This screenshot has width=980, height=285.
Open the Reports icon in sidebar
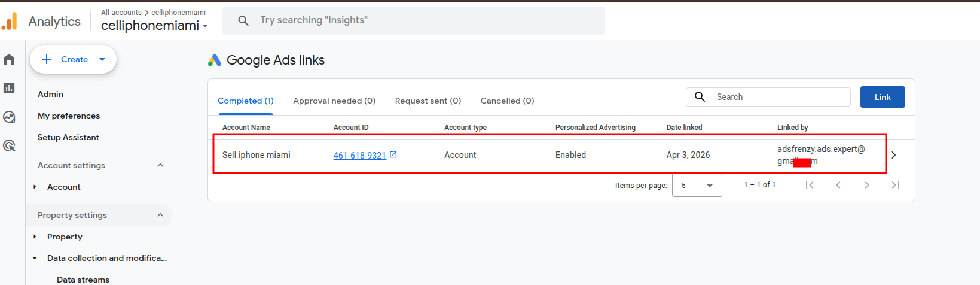coord(9,88)
